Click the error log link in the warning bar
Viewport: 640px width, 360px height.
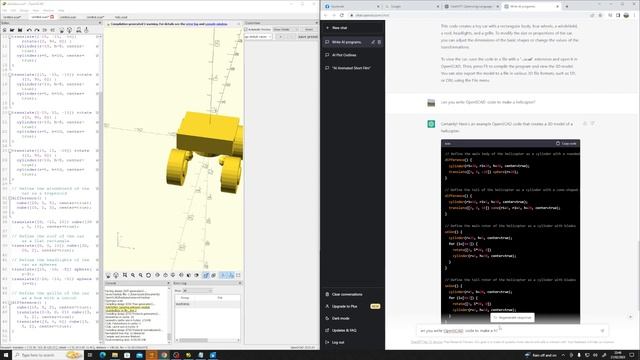pos(192,24)
